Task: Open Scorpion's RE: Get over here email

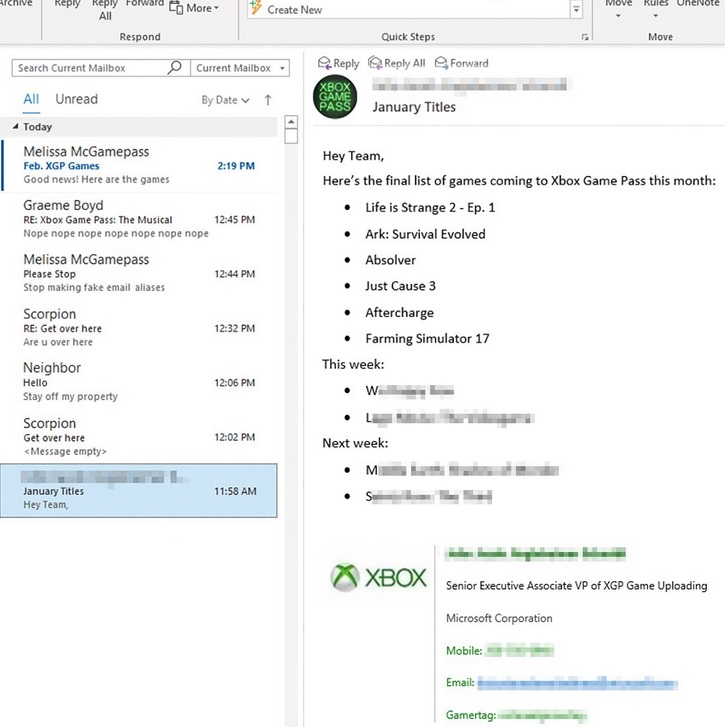Action: tap(139, 328)
